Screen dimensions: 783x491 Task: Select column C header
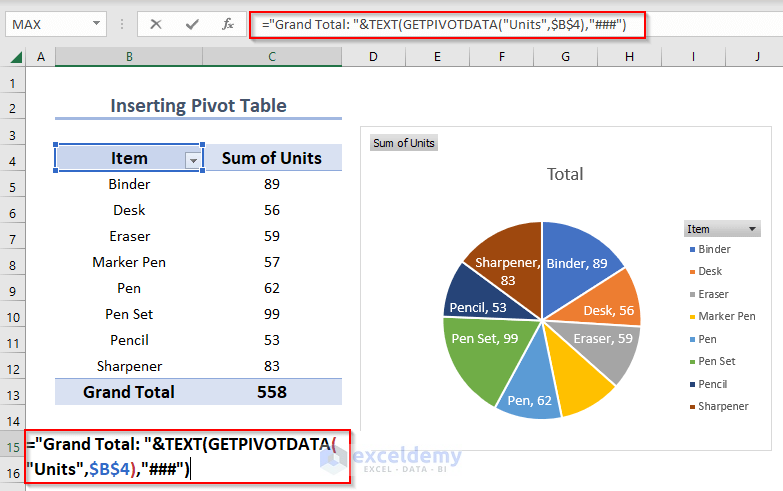[272, 58]
